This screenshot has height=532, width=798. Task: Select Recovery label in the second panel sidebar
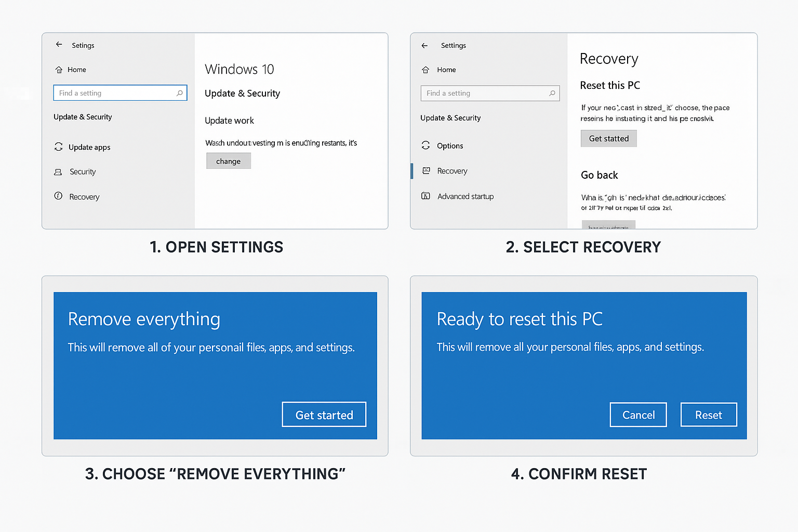pyautogui.click(x=452, y=171)
